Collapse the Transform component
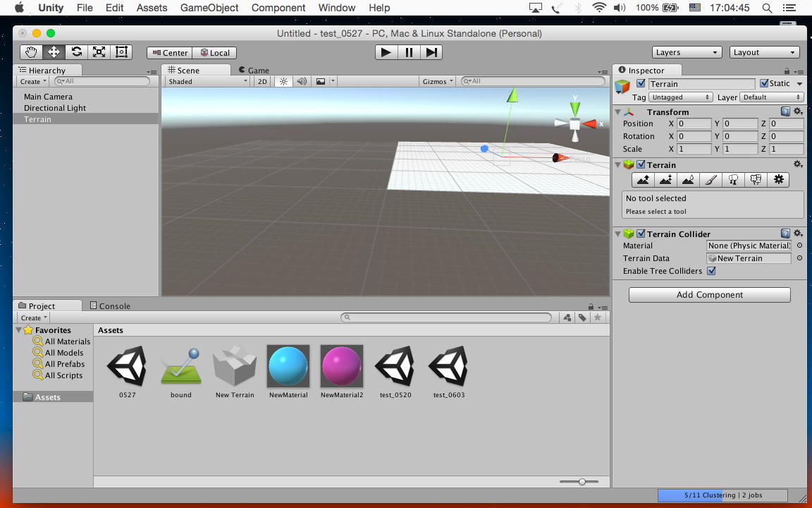Image resolution: width=812 pixels, height=508 pixels. 617,111
